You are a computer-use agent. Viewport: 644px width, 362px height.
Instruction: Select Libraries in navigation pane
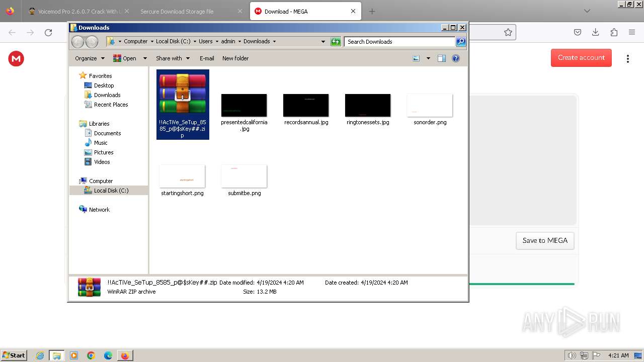click(99, 124)
